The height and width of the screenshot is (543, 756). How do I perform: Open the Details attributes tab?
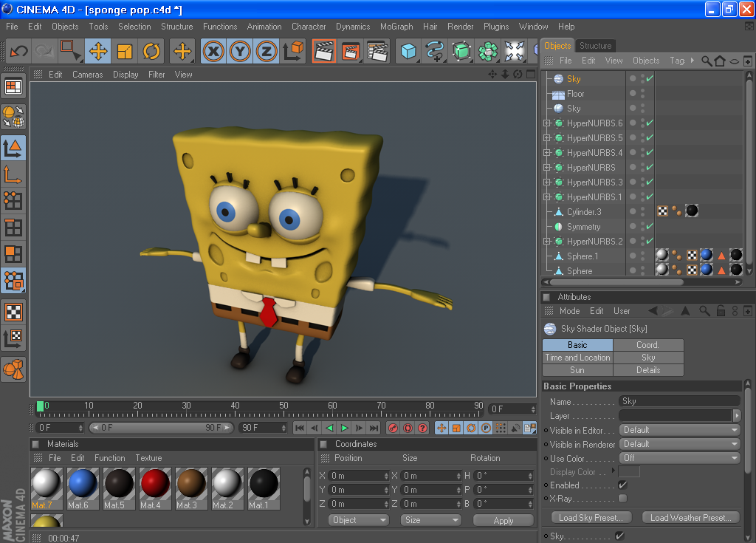pos(648,370)
